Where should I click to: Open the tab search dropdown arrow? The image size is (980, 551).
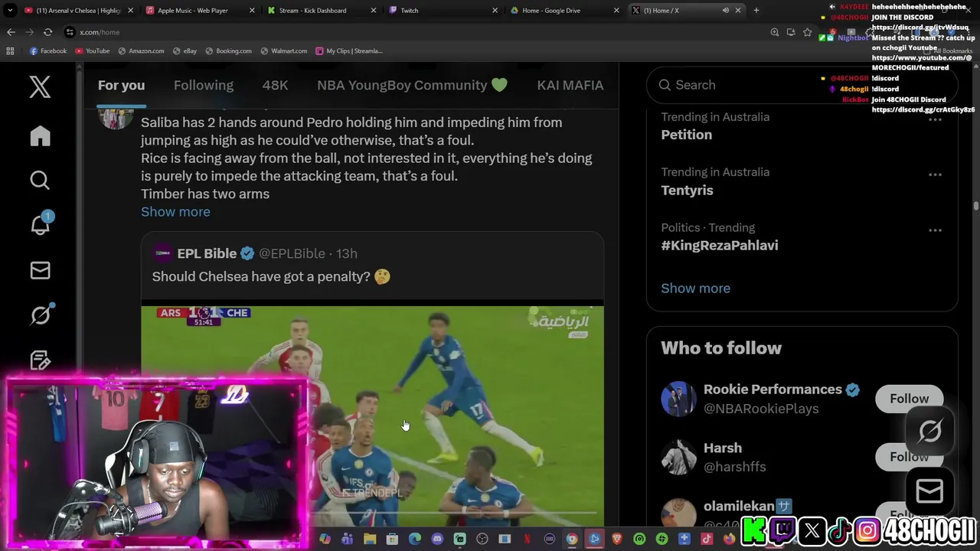[10, 10]
